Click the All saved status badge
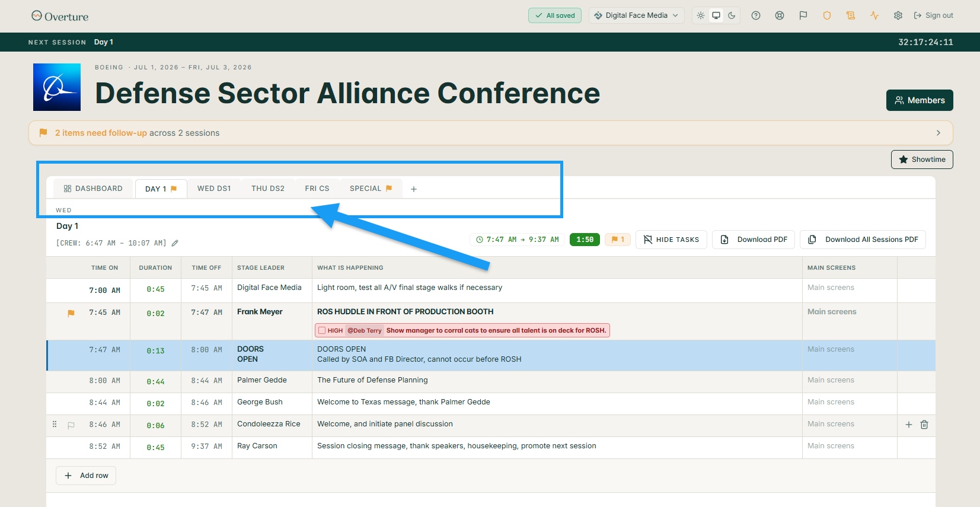The height and width of the screenshot is (507, 980). tap(555, 15)
